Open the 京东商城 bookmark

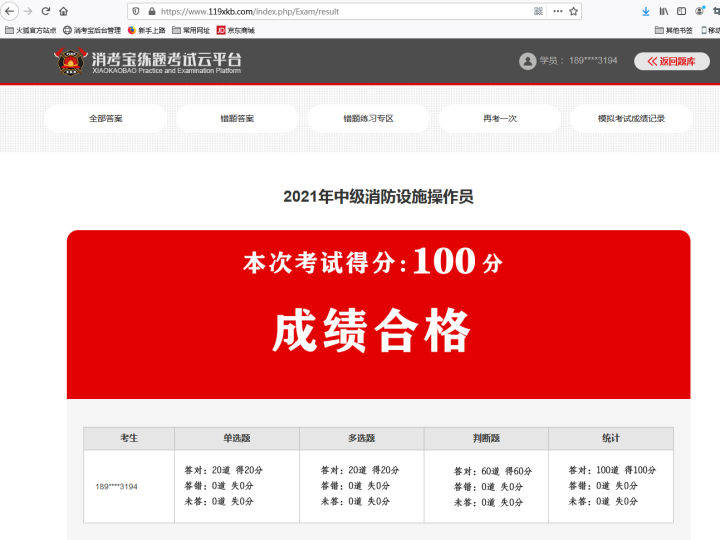236,30
